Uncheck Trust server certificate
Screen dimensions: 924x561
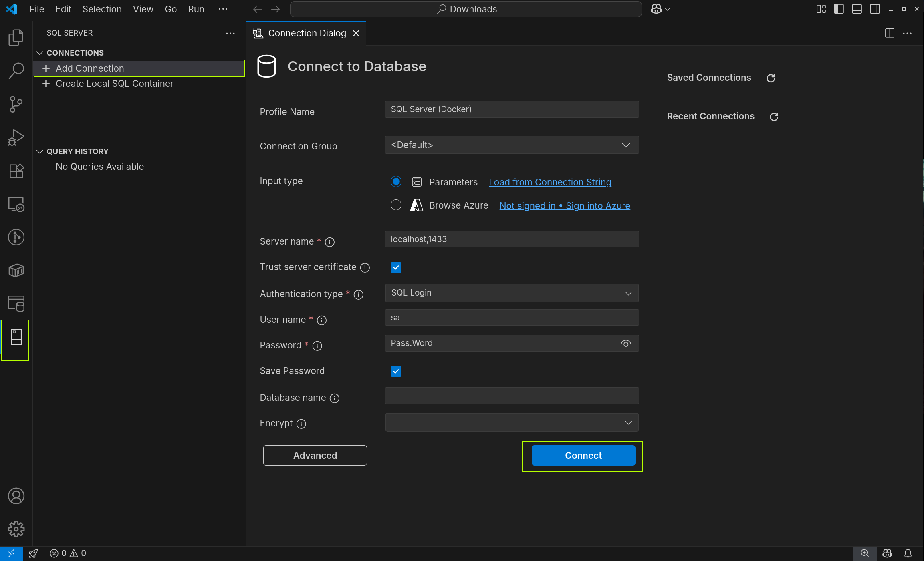tap(395, 267)
